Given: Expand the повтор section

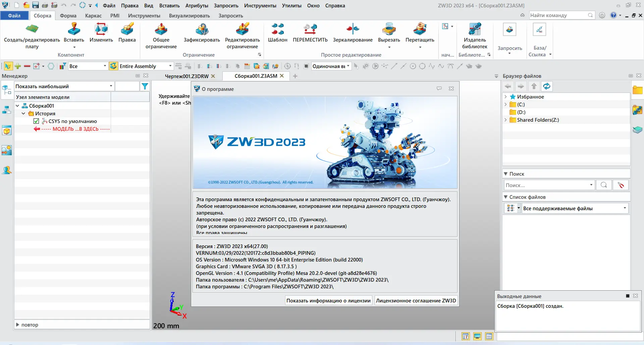Looking at the screenshot, I should click(18, 325).
